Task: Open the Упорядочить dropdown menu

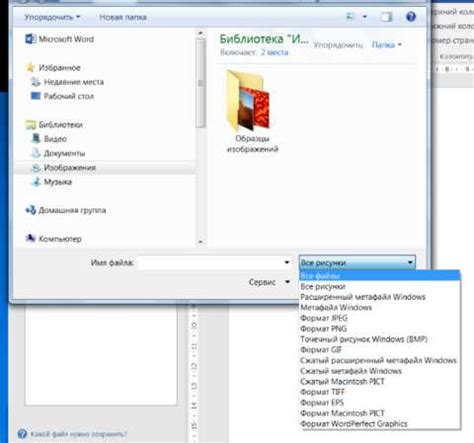Action: click(x=52, y=17)
